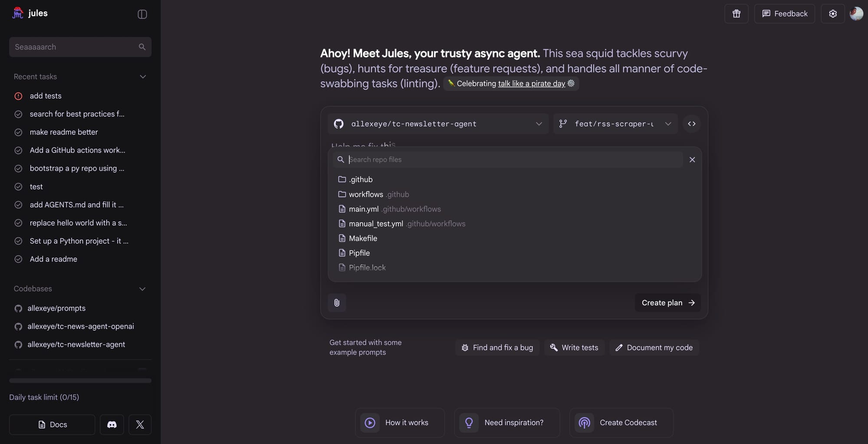Screen dimensions: 868x444
Task: Toggle the sidebar collapse icon
Action: [142, 14]
